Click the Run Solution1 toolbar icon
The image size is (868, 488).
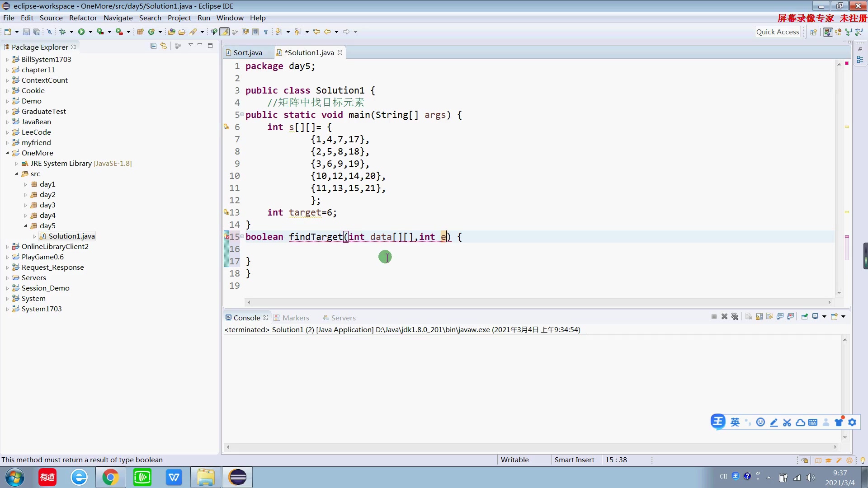point(80,32)
